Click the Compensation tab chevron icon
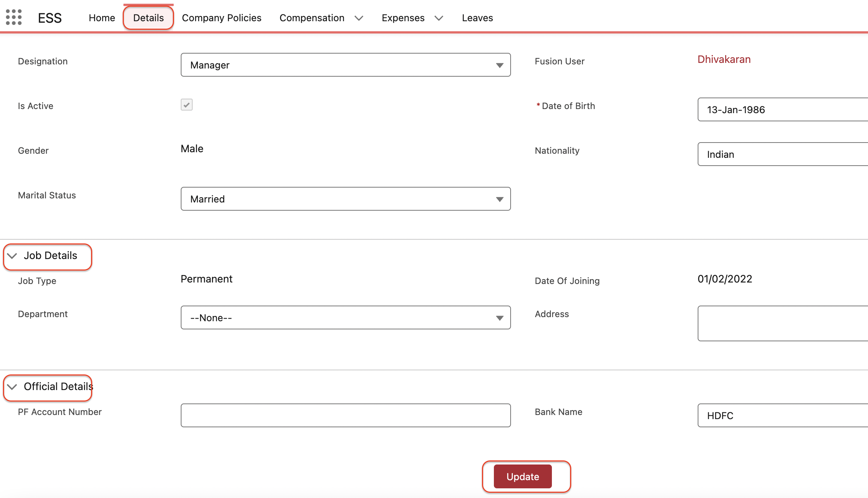Screen dimensions: 868x498 point(359,18)
